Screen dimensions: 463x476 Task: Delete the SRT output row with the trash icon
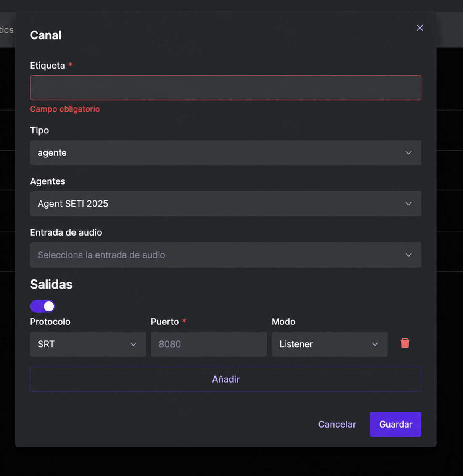tap(405, 343)
